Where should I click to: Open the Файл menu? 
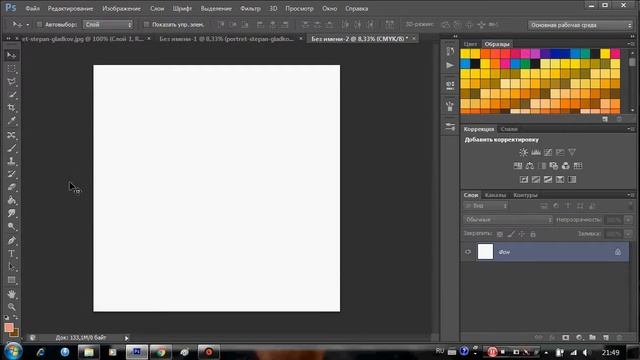(x=32, y=8)
